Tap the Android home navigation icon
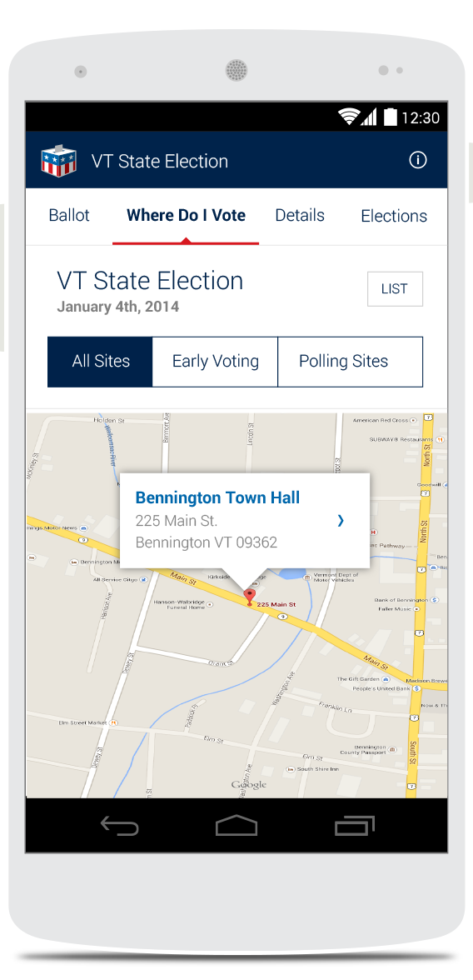Image resolution: width=473 pixels, height=980 pixels. click(236, 826)
